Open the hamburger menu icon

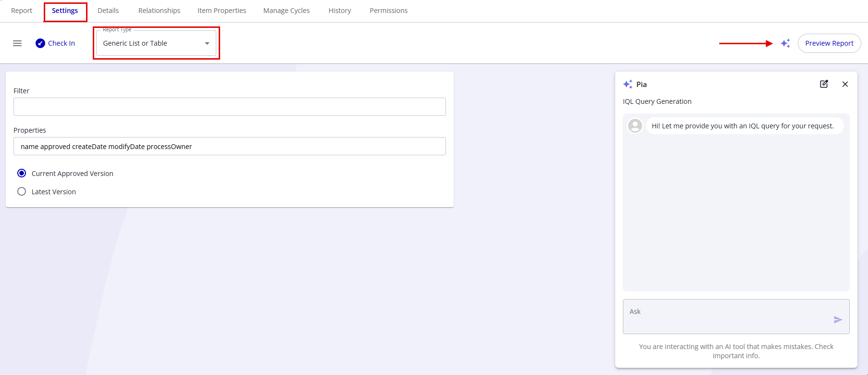point(17,43)
